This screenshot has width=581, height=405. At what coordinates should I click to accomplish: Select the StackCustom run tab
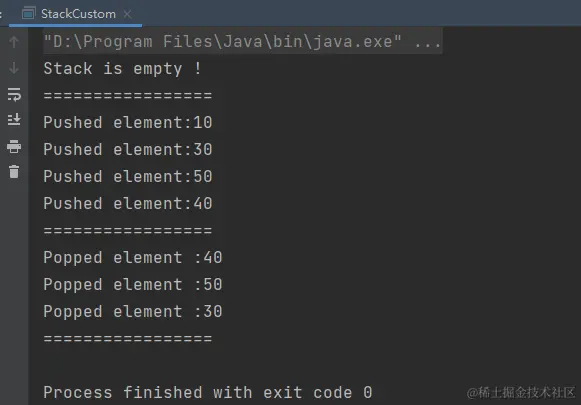point(75,14)
